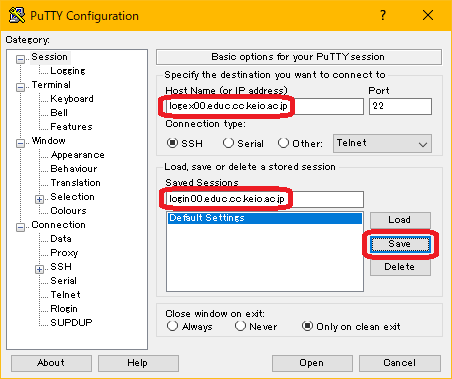The image size is (452, 379).
Task: Open the Appearance settings category
Action: click(77, 155)
